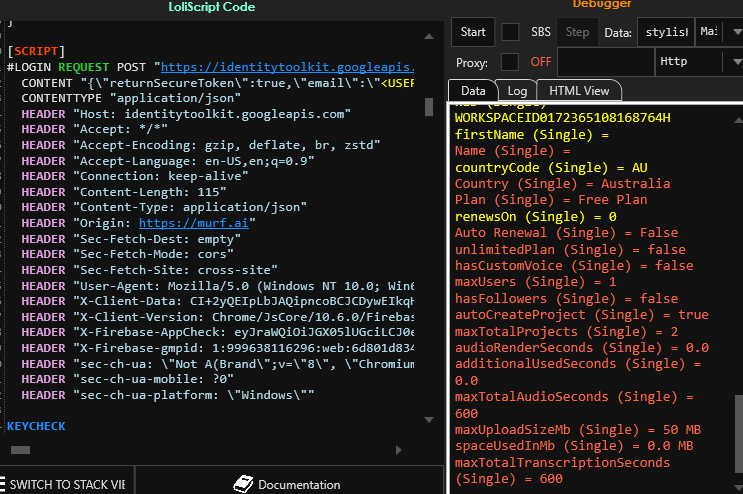Image resolution: width=743 pixels, height=494 pixels.
Task: Click the hasCustomVoice (Single) = false entry
Action: [x=574, y=266]
